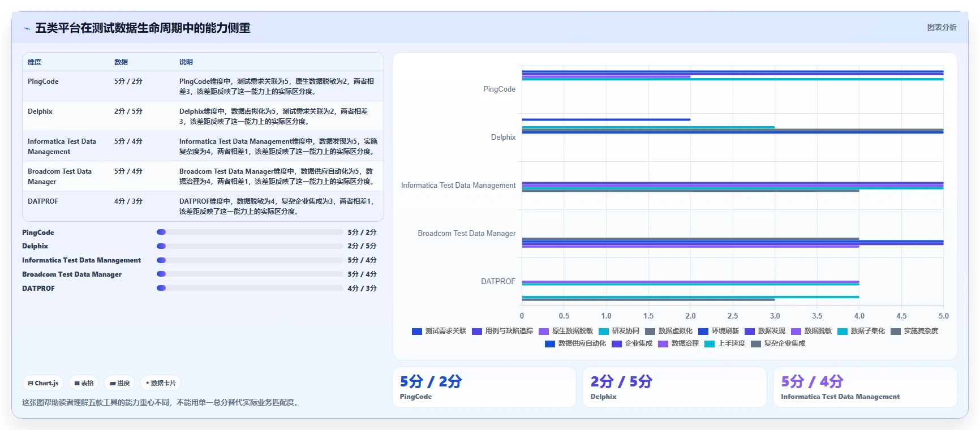Screen dimensions: 980x430
Task: Click the 数据卡片 tag chip
Action: 161,383
